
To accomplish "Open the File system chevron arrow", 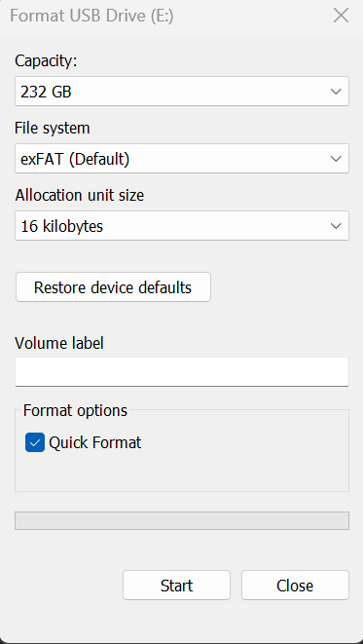I will [x=336, y=159].
